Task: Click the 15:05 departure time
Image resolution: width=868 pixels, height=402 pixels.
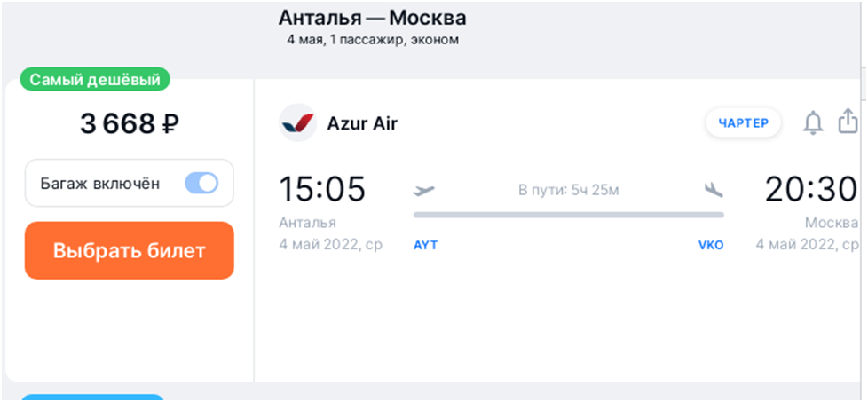Action: 322,189
